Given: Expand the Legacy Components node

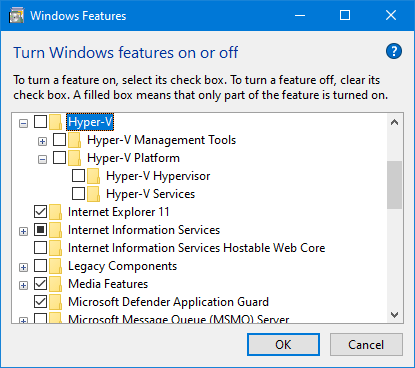Looking at the screenshot, I should point(23,268).
